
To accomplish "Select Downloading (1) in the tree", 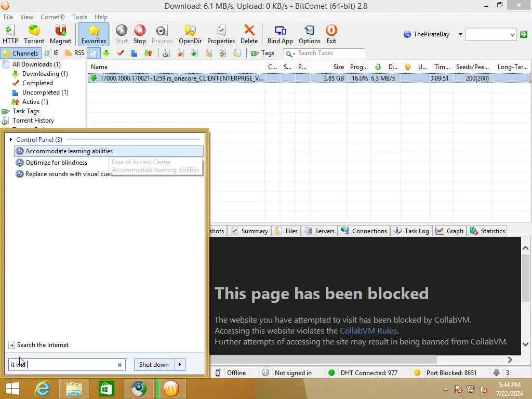I will pyautogui.click(x=45, y=74).
